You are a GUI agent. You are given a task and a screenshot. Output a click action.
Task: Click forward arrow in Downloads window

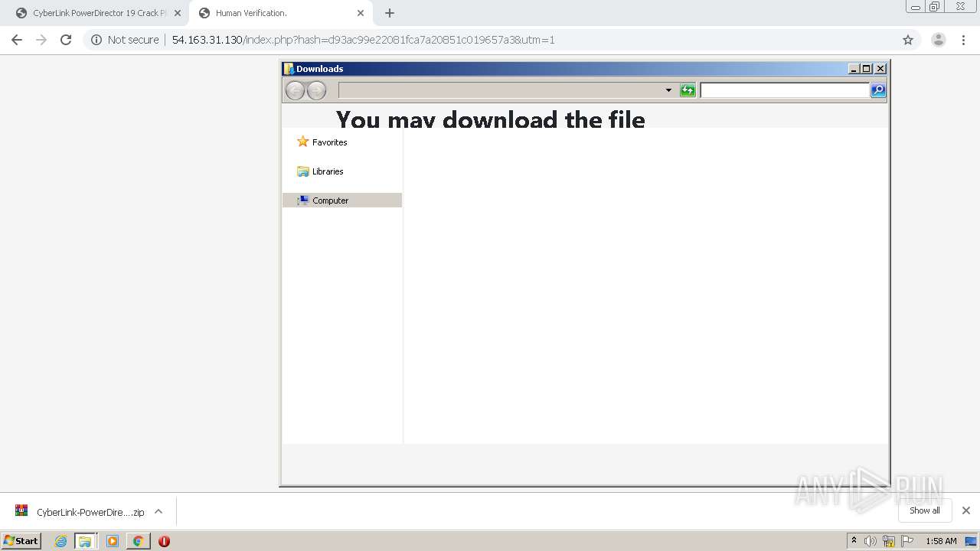pyautogui.click(x=316, y=90)
